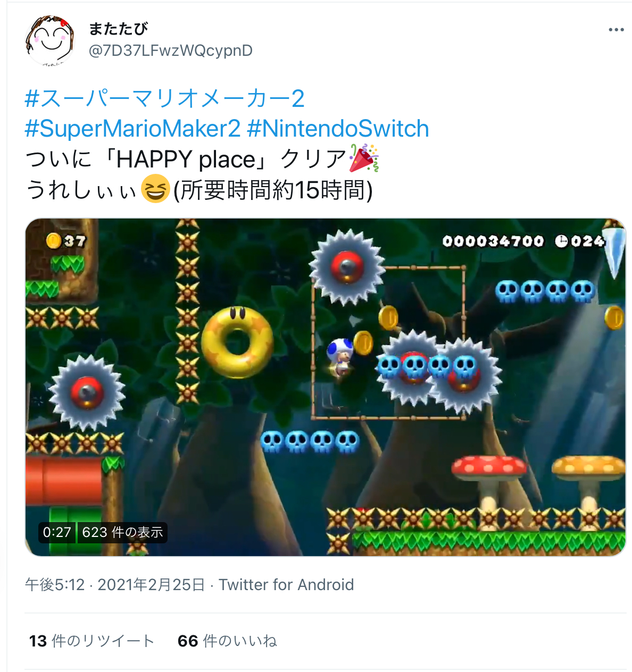Visit the @7D37LFwzWQcypnD handle
This screenshot has height=672, width=632.
pyautogui.click(x=170, y=51)
